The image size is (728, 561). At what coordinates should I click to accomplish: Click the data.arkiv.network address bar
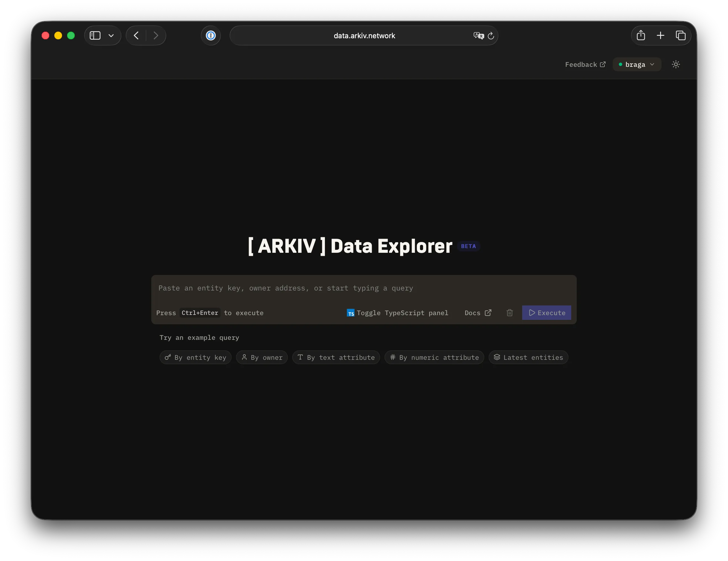pos(364,36)
